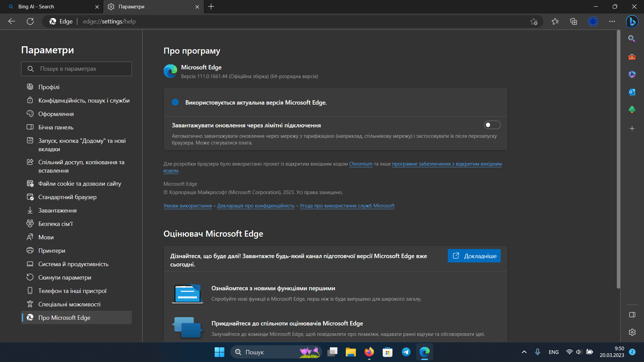Open Firefox from the taskbar

tap(369, 352)
